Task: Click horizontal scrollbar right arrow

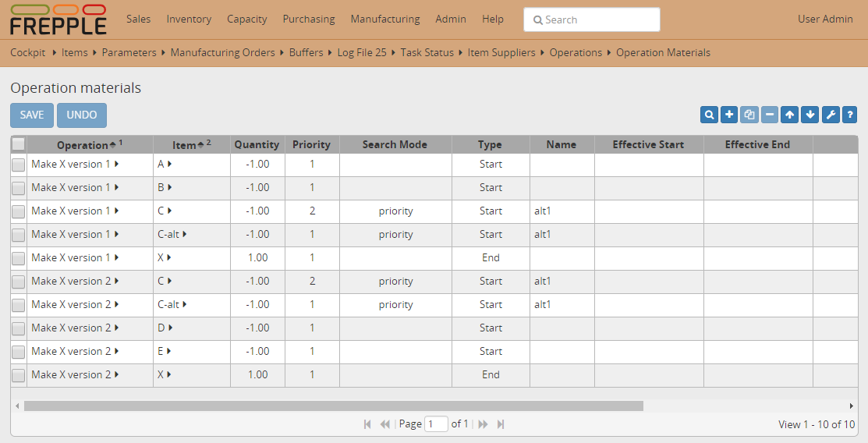Action: [x=852, y=406]
